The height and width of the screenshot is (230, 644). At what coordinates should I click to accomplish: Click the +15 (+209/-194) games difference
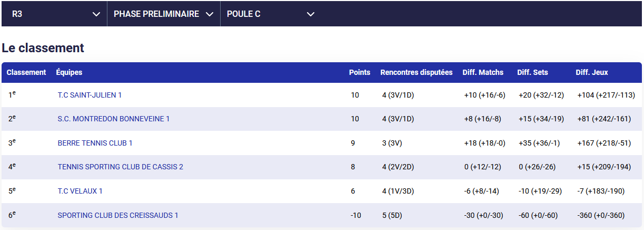click(x=604, y=167)
